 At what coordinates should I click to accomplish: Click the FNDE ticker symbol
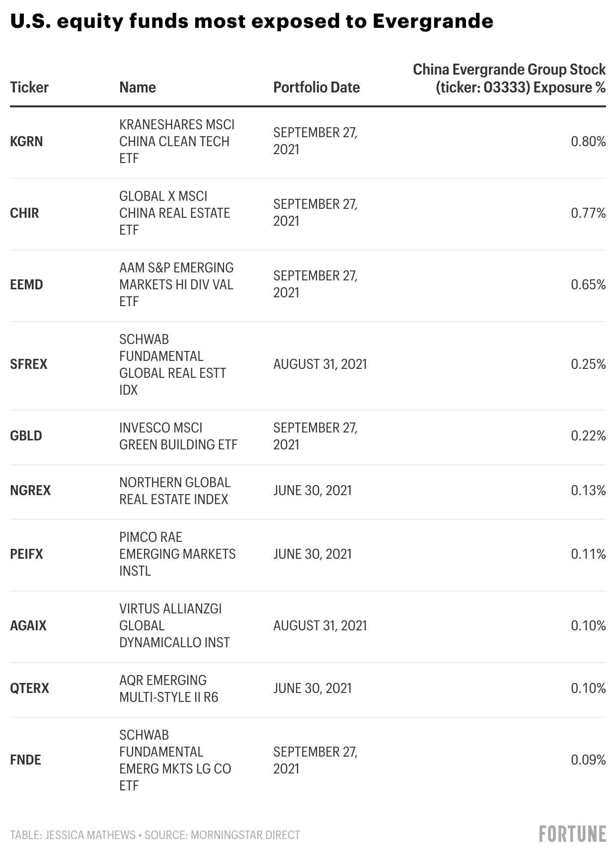pyautogui.click(x=25, y=760)
